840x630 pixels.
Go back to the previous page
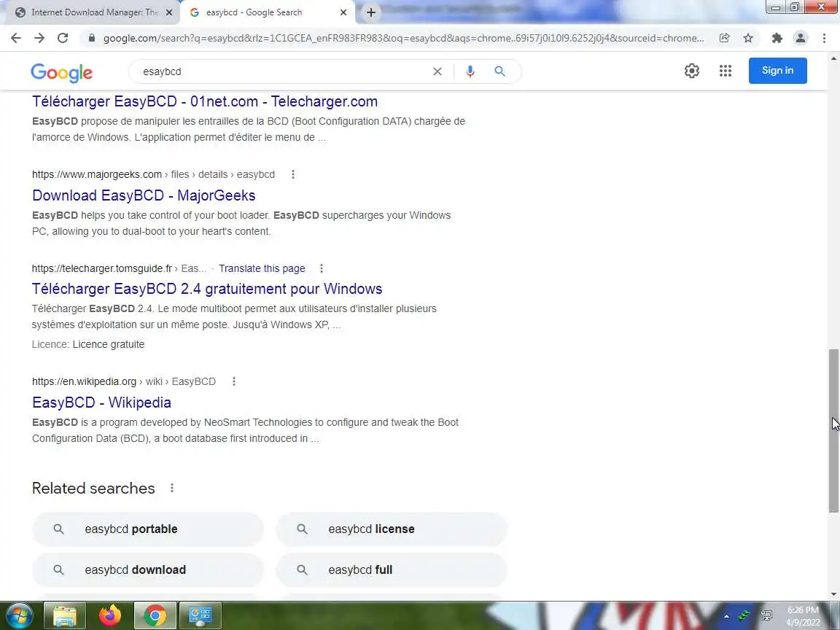coord(16,38)
